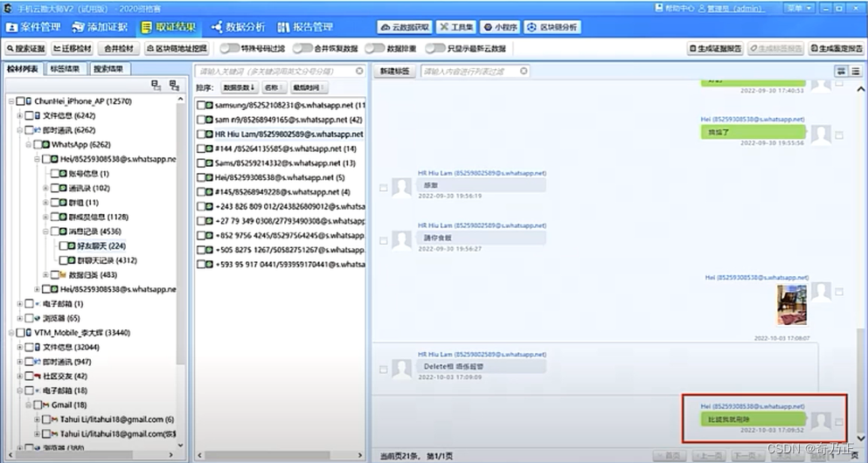
Task: Clear the keyword search field
Action: pos(359,72)
